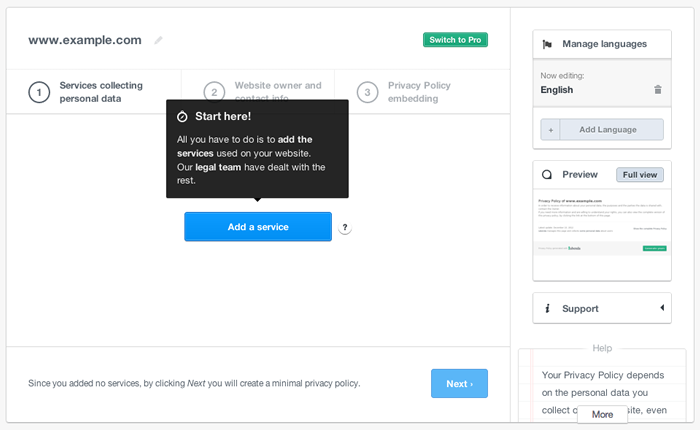The image size is (700, 430).
Task: Click the green Switch to Pro button
Action: click(455, 40)
